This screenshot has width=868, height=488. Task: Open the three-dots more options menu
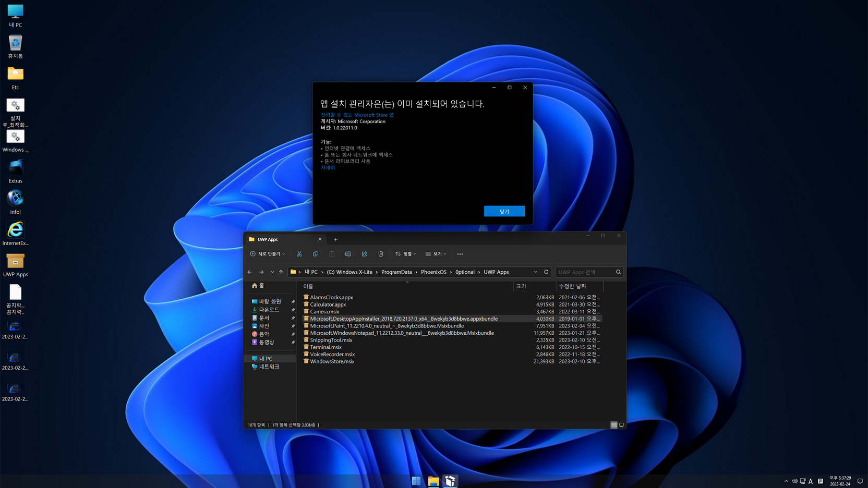coord(460,254)
